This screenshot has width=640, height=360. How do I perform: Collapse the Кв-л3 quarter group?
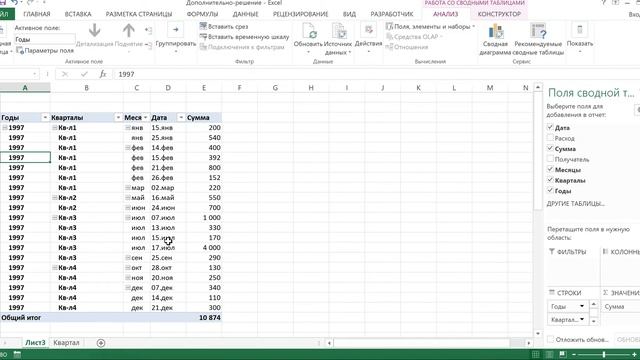tap(54, 218)
